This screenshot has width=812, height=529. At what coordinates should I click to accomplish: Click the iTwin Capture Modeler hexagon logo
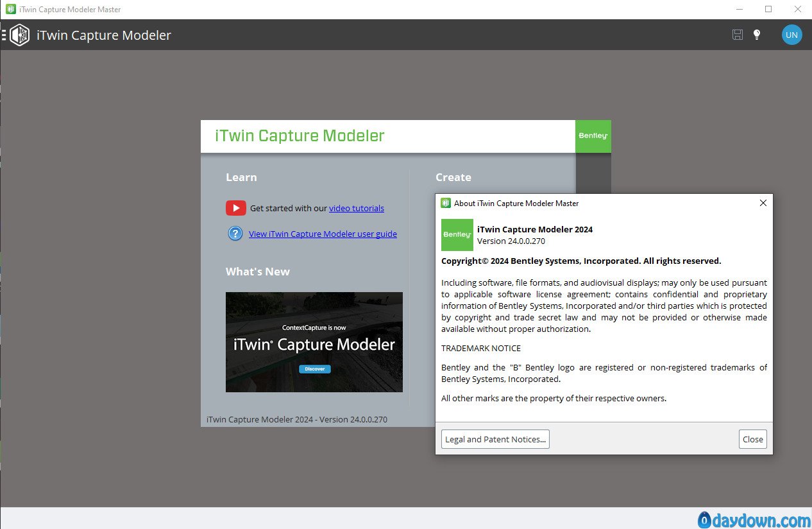pyautogui.click(x=20, y=35)
